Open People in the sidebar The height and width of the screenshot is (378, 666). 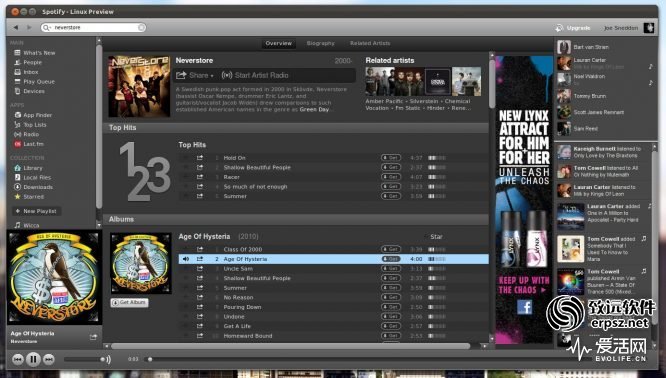tap(32, 62)
